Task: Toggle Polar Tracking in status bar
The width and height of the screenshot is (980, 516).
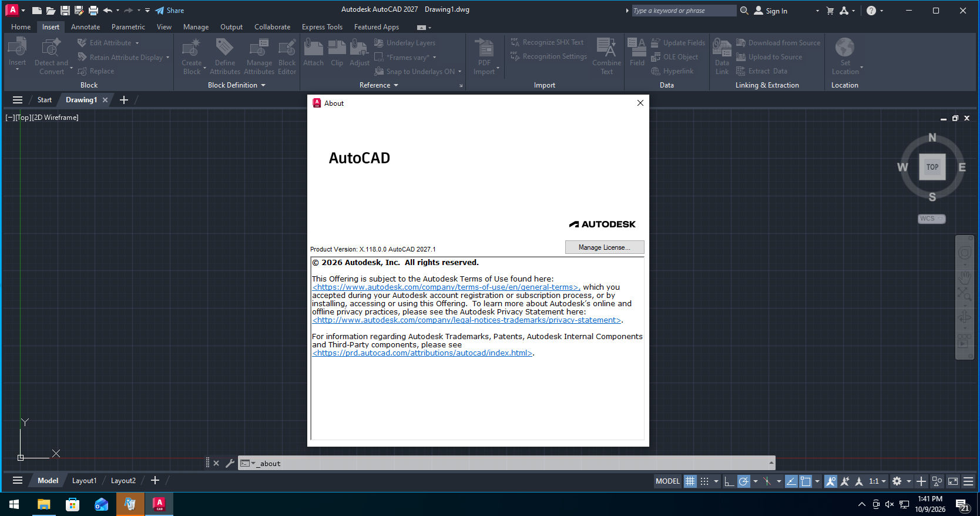Action: coord(744,481)
